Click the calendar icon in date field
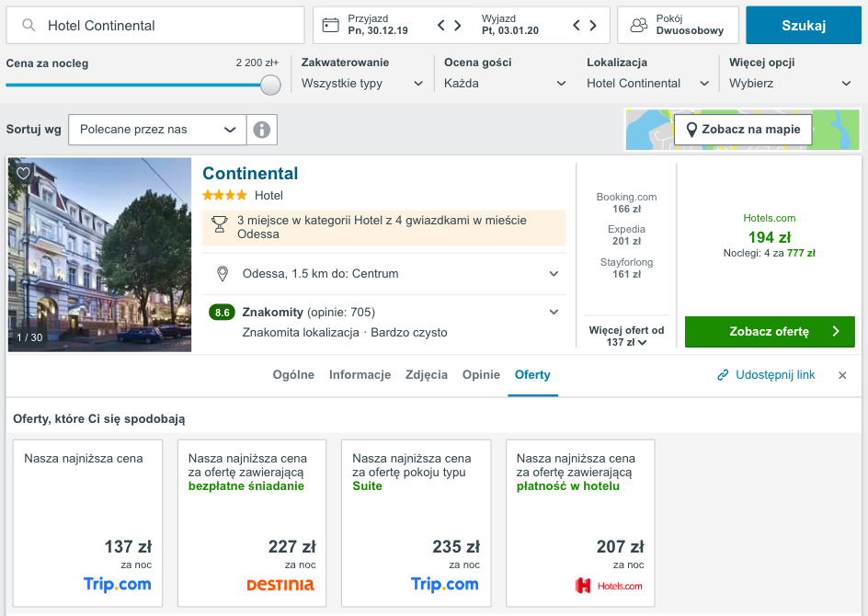Viewport: 868px width, 616px height. pos(331,25)
